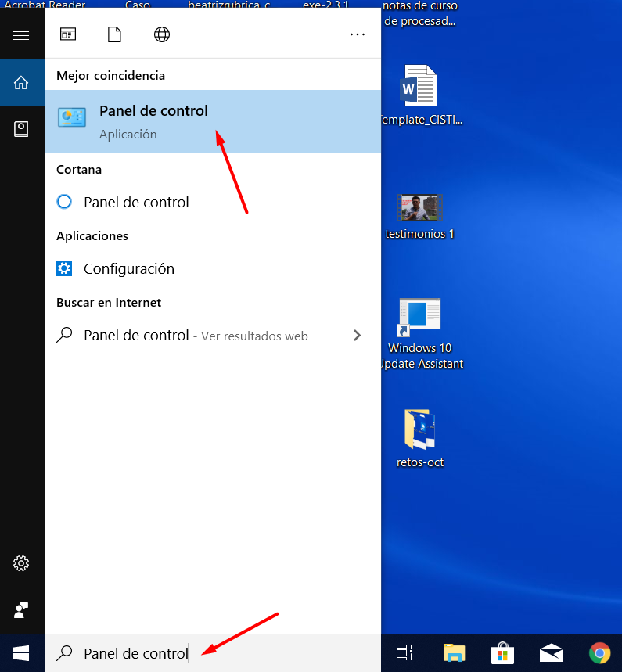Click the Cortana section heading
The height and width of the screenshot is (672, 622).
click(79, 170)
